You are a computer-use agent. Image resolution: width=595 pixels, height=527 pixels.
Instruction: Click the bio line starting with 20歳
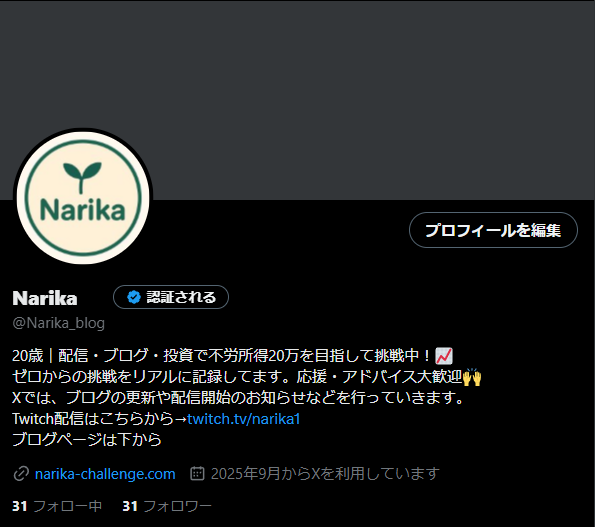(232, 356)
